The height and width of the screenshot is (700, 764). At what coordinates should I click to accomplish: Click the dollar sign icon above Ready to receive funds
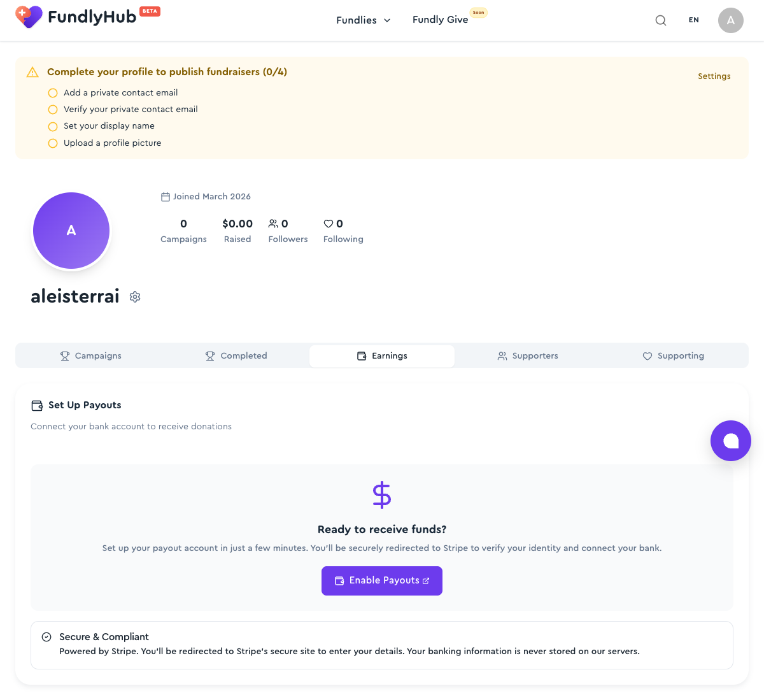[381, 494]
